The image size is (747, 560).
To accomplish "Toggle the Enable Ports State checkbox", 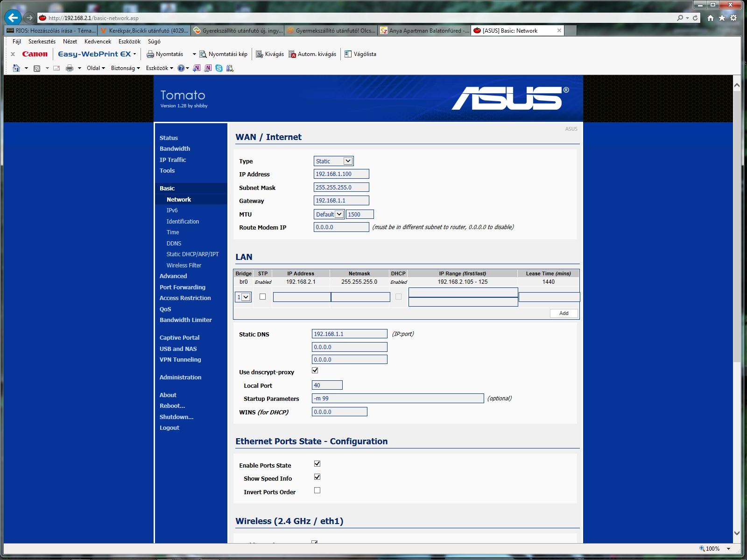I will click(317, 464).
